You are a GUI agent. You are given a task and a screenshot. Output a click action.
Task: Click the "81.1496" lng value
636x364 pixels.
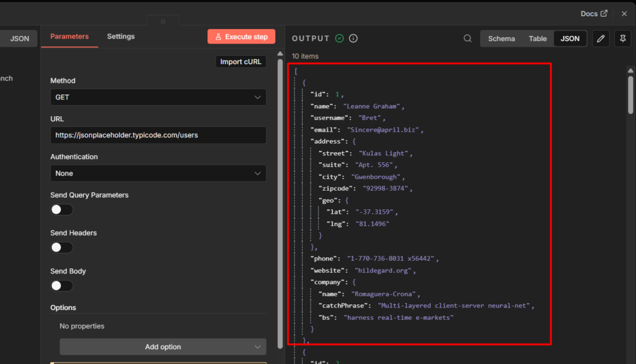(373, 224)
